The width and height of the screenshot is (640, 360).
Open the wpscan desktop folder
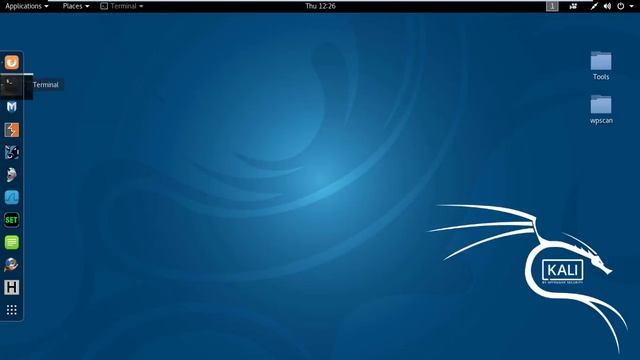(601, 109)
